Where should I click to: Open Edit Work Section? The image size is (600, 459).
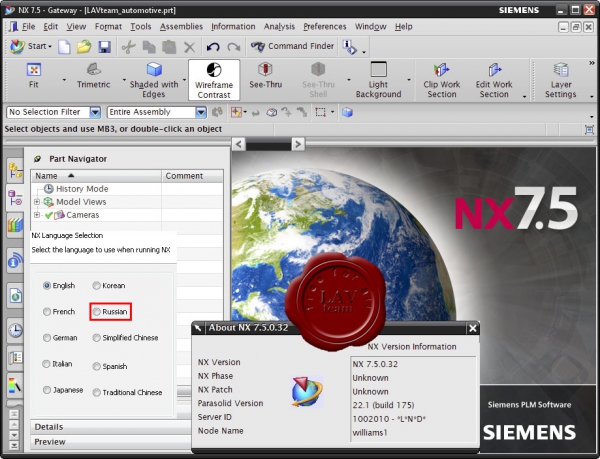pyautogui.click(x=494, y=80)
